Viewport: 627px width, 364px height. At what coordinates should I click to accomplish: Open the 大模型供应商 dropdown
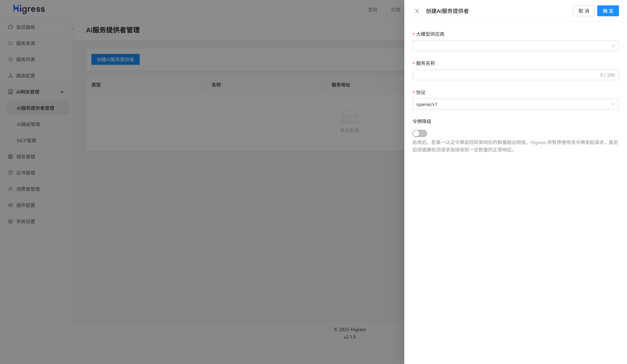pyautogui.click(x=515, y=46)
